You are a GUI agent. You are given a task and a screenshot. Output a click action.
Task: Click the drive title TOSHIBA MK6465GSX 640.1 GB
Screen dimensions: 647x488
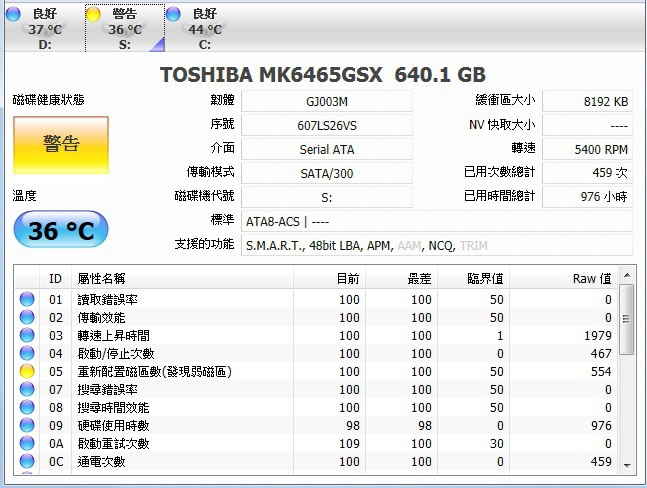tap(323, 75)
